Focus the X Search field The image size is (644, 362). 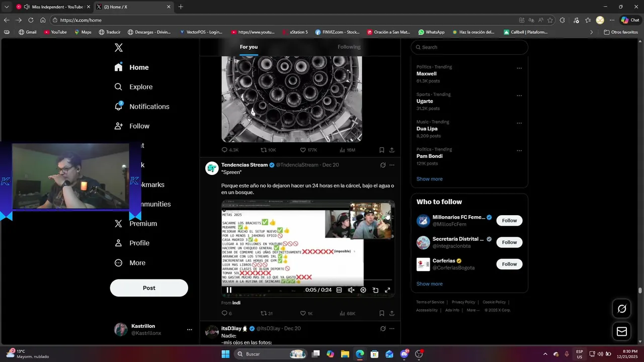pyautogui.click(x=469, y=47)
